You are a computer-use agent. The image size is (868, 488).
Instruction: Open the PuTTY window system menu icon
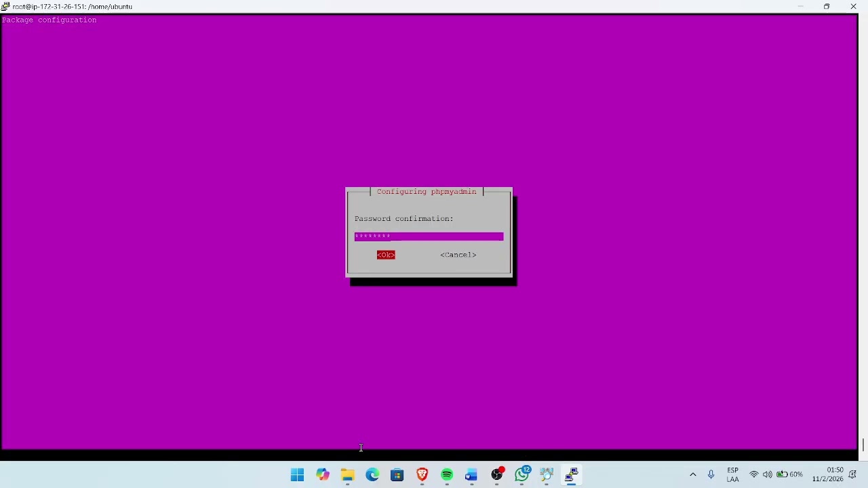(x=5, y=6)
